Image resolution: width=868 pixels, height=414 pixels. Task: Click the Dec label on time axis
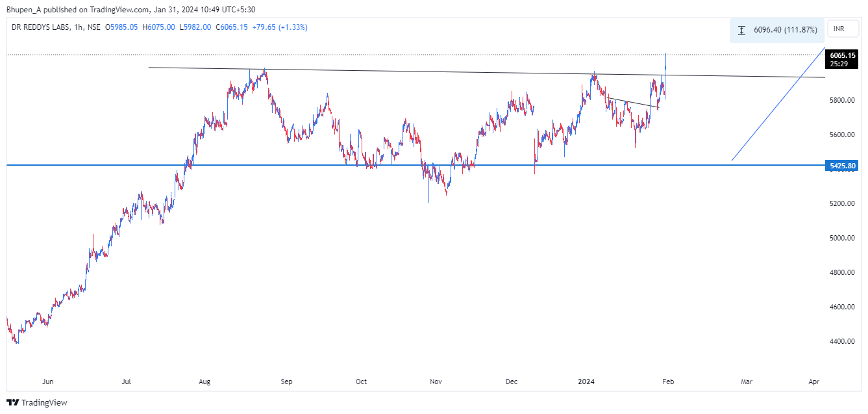pyautogui.click(x=512, y=382)
